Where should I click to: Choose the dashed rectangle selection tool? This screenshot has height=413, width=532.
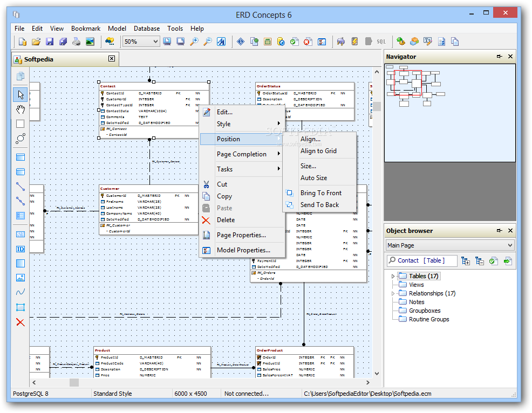(x=21, y=124)
